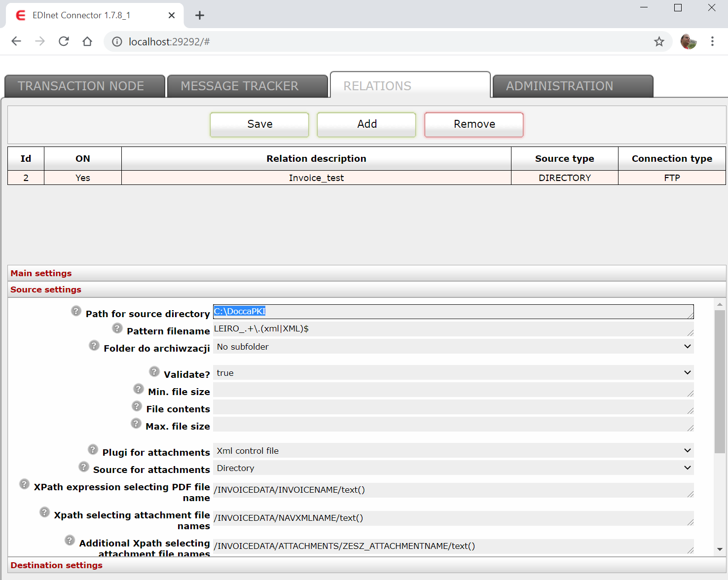The image size is (728, 580).
Task: Select the EDInet Connector 1.7.8_1 browser tab
Action: tap(95, 15)
